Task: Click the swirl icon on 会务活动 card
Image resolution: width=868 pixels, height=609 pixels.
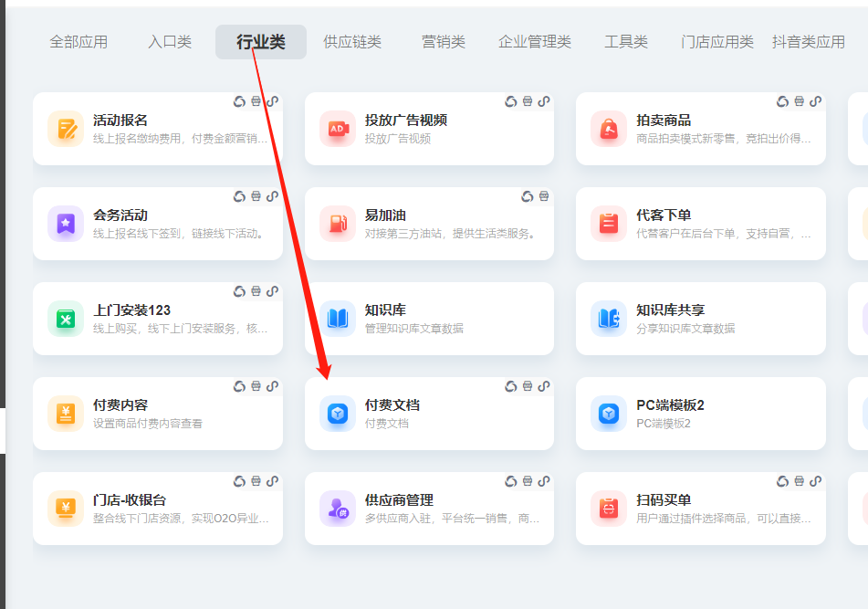Action: point(239,196)
